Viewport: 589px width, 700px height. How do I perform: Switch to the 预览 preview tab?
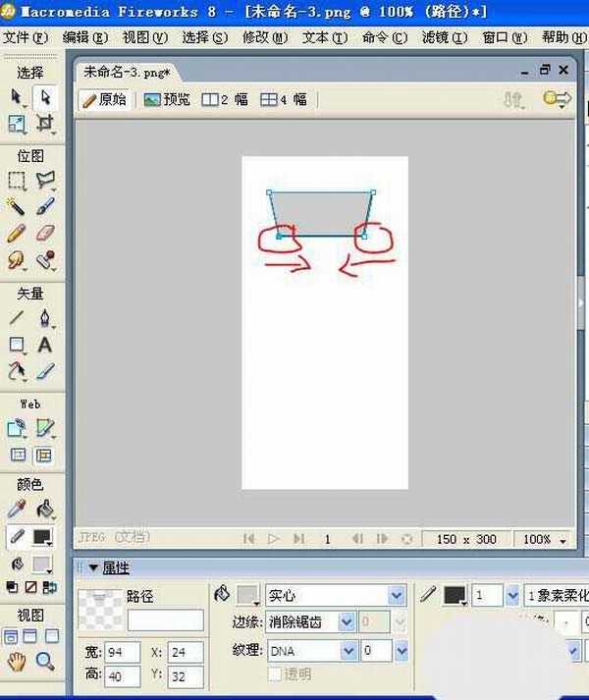coord(166,99)
